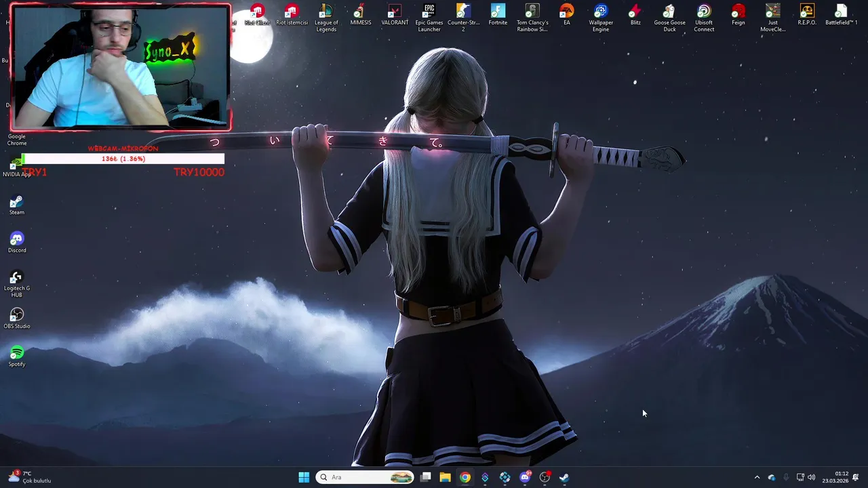Viewport: 868px width, 488px height.
Task: Switch to OBS Studio on the taskbar
Action: (545, 477)
